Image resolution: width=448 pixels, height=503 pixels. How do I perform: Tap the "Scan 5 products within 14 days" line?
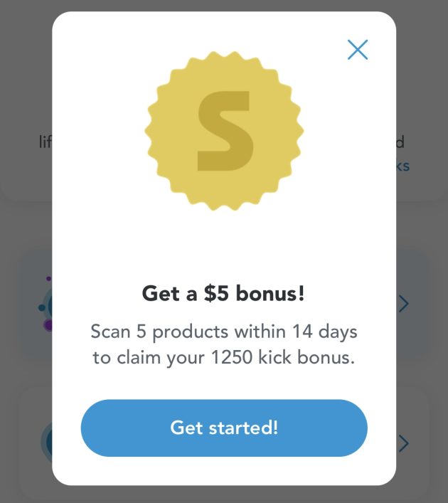[x=224, y=332]
